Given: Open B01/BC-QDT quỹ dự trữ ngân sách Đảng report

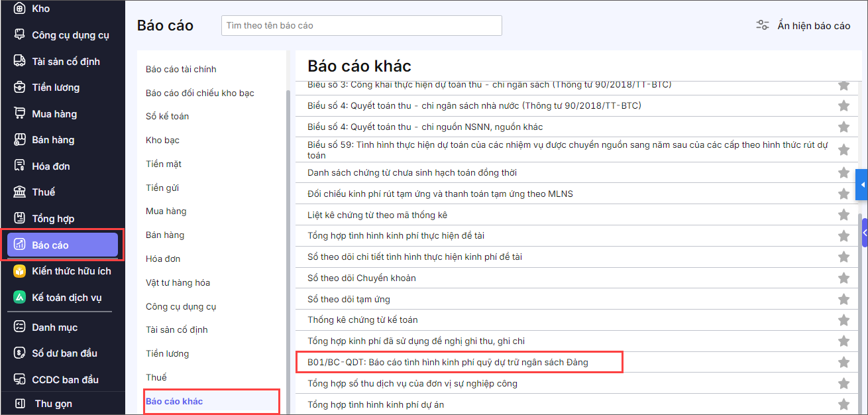Looking at the screenshot, I should [447, 363].
